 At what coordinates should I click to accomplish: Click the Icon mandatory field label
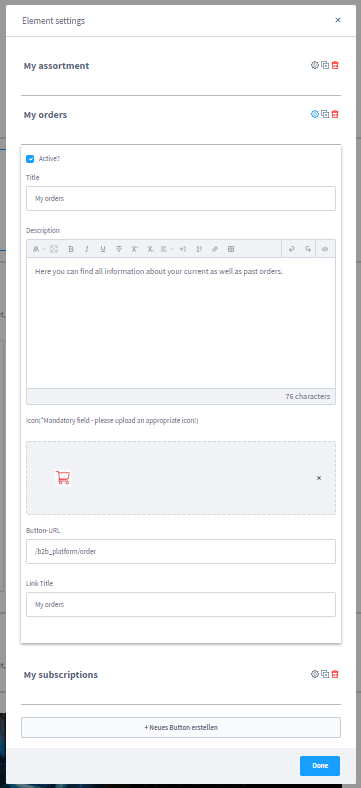coord(112,421)
